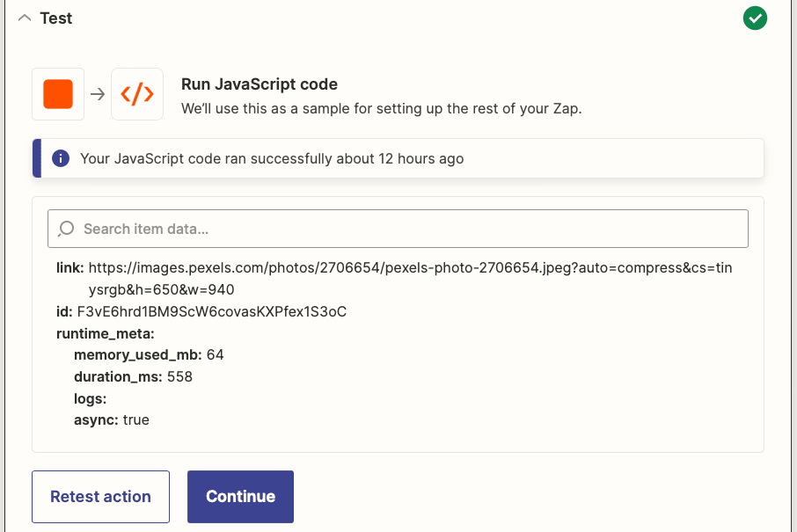Click Retest action
Viewport: 797px width, 532px height.
[100, 496]
